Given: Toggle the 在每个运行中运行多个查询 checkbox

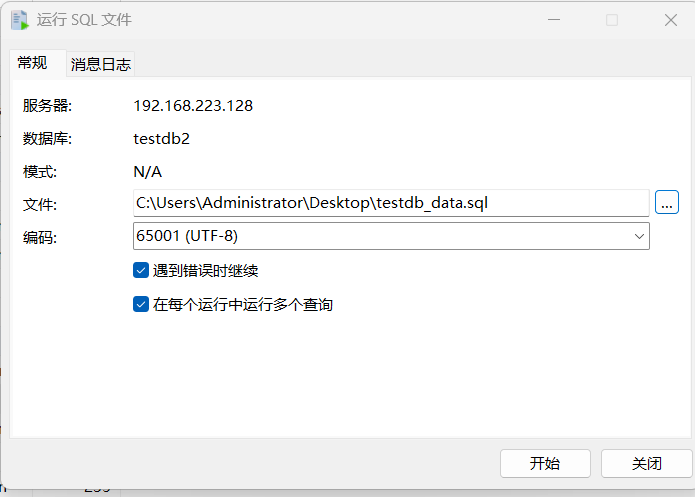Looking at the screenshot, I should 141,304.
